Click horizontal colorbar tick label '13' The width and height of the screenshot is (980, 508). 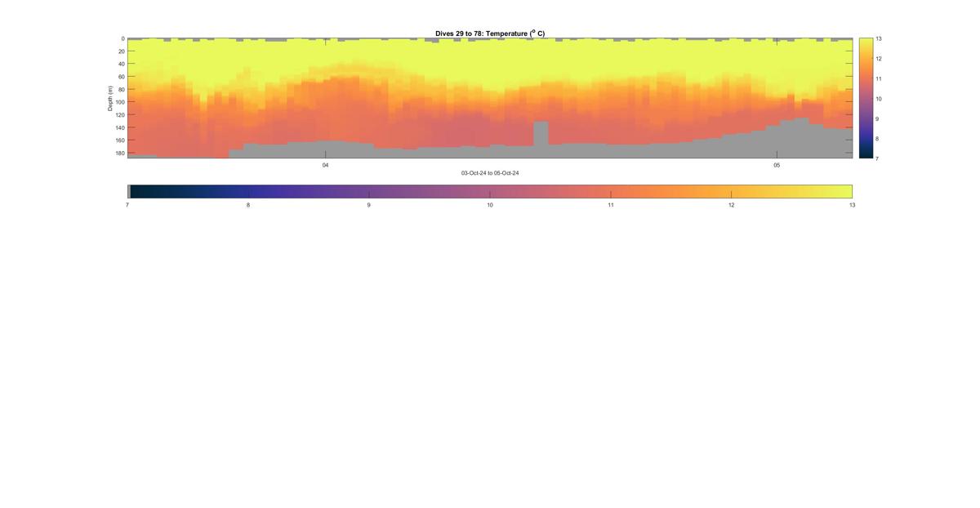pos(853,205)
